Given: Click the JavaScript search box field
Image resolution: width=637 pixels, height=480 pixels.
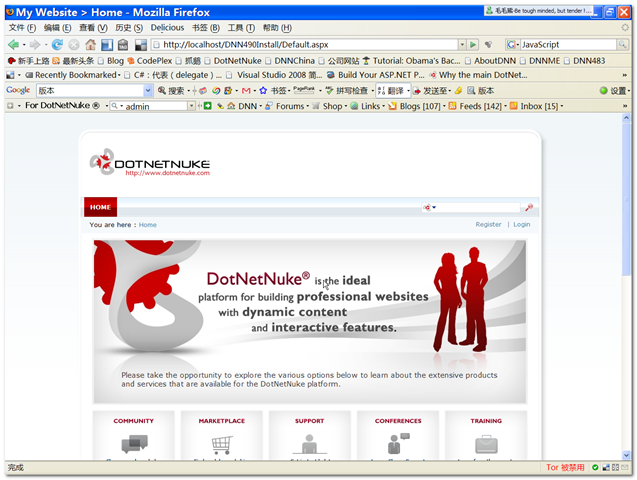Looking at the screenshot, I should click(568, 44).
